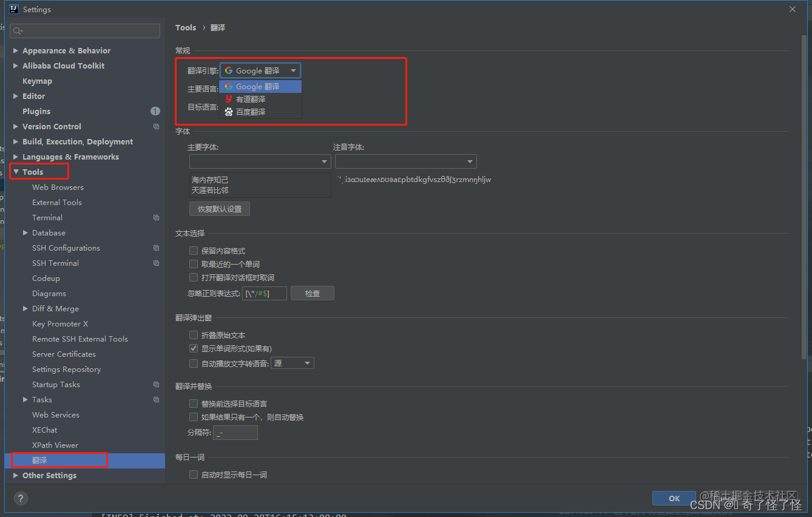Select 百度翻译 in dropdown list

tap(260, 112)
